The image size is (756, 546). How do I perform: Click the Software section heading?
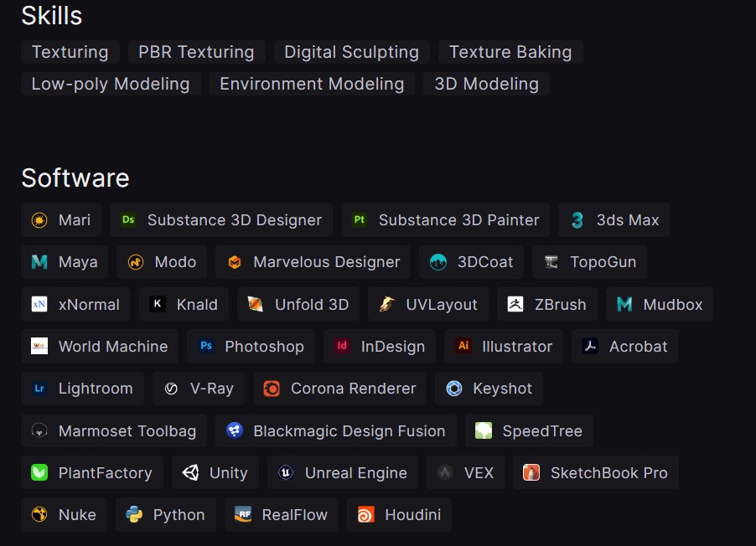click(x=75, y=178)
